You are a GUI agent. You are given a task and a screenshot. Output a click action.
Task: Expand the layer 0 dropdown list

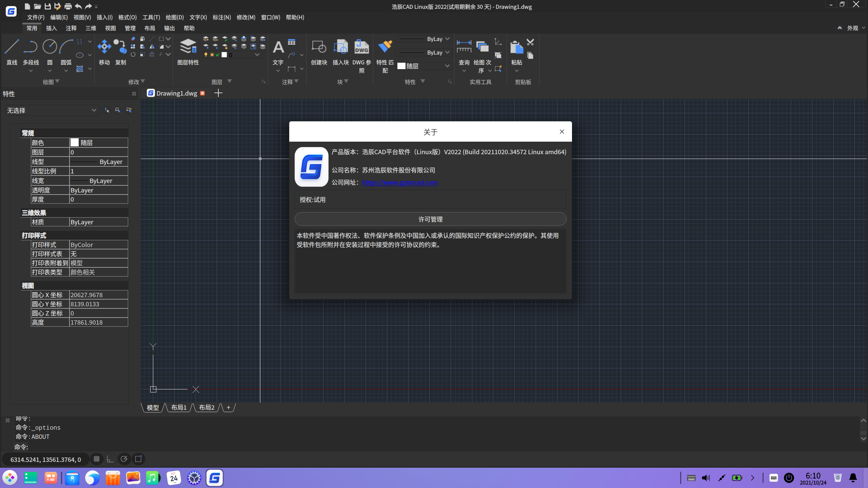pos(257,55)
